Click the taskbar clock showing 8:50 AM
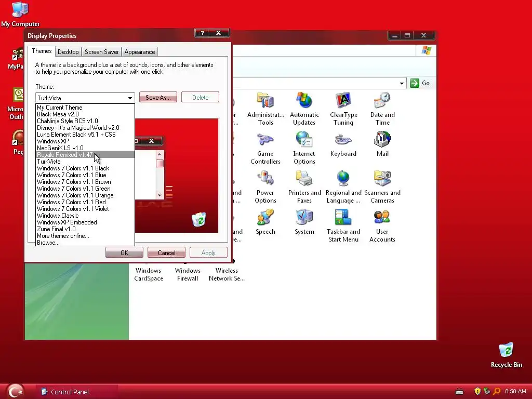The image size is (532, 399). [x=515, y=391]
